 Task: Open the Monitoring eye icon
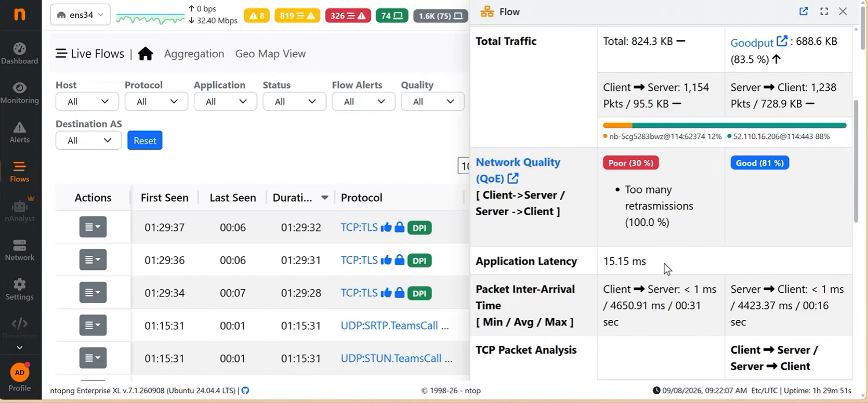(x=20, y=88)
